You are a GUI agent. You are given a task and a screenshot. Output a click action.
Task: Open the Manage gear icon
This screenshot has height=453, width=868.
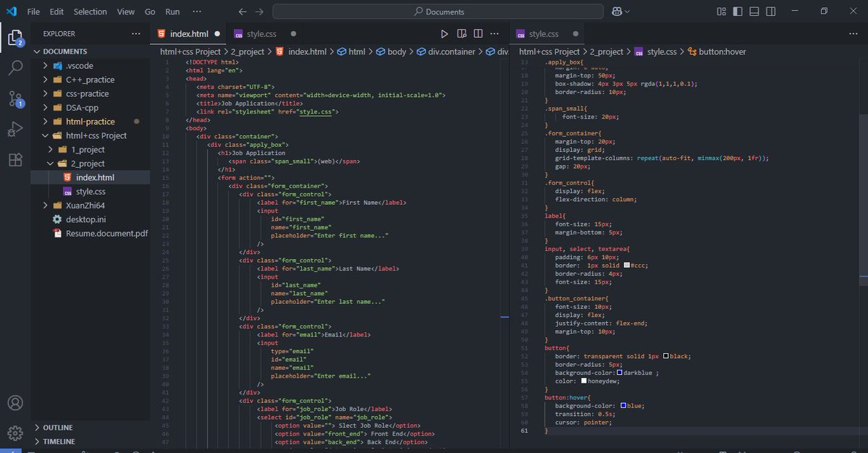(15, 433)
